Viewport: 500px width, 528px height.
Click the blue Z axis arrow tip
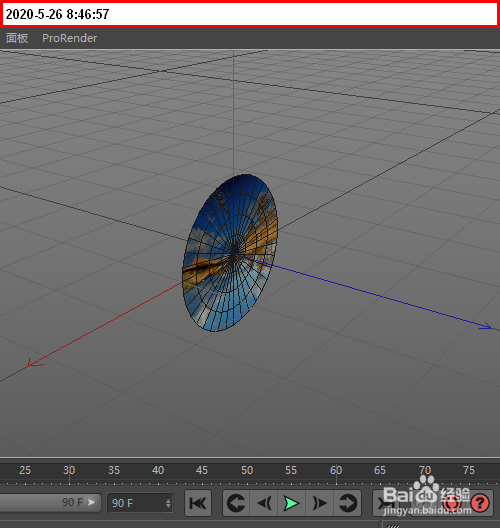pos(486,326)
